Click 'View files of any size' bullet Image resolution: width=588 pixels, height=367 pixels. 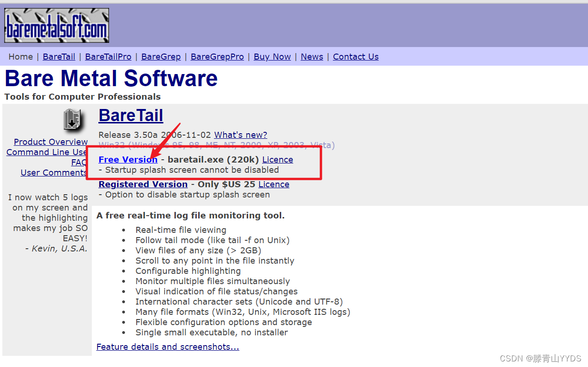coord(198,251)
